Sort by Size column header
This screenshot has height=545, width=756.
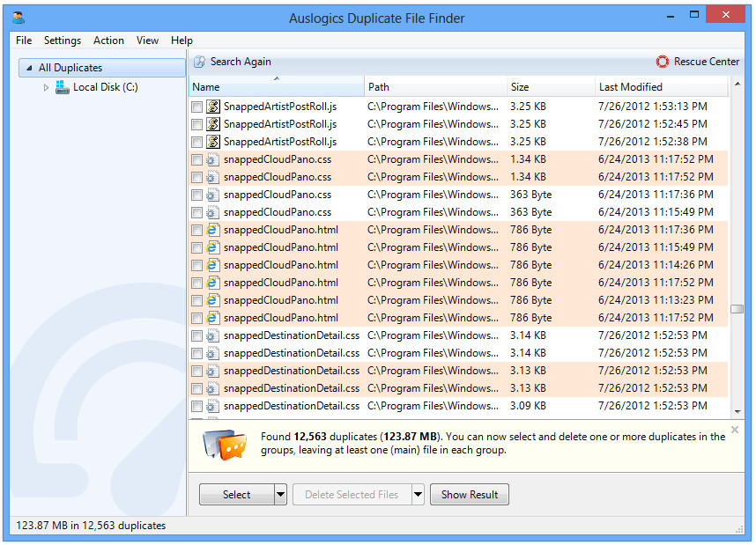pyautogui.click(x=551, y=87)
